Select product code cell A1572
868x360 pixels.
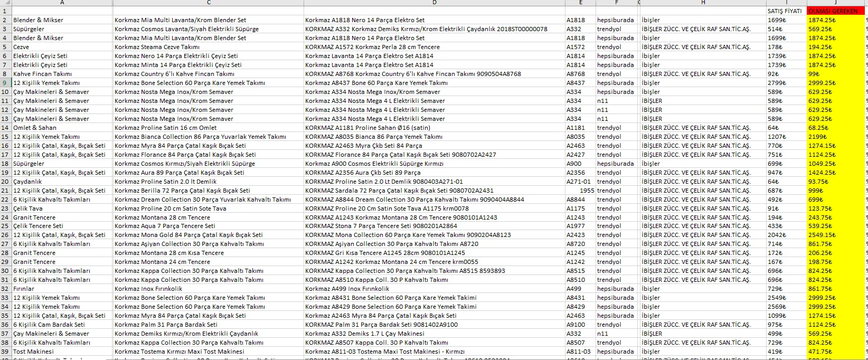(x=580, y=47)
